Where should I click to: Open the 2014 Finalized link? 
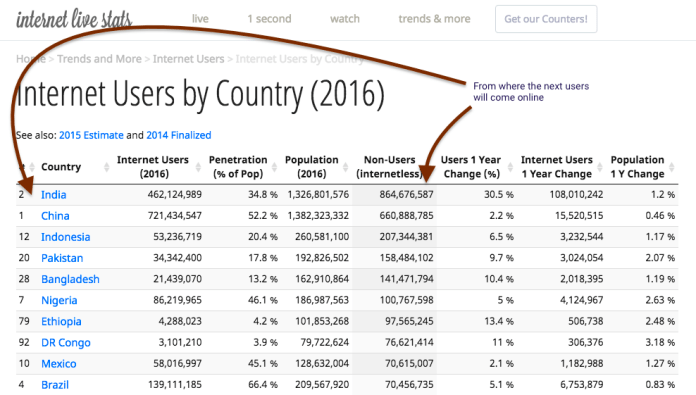[x=178, y=135]
